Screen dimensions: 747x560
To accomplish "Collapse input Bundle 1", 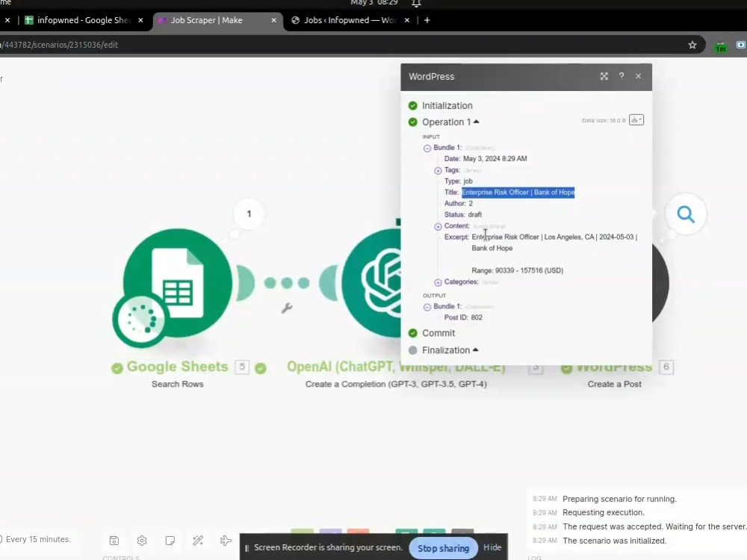I will tap(427, 148).
